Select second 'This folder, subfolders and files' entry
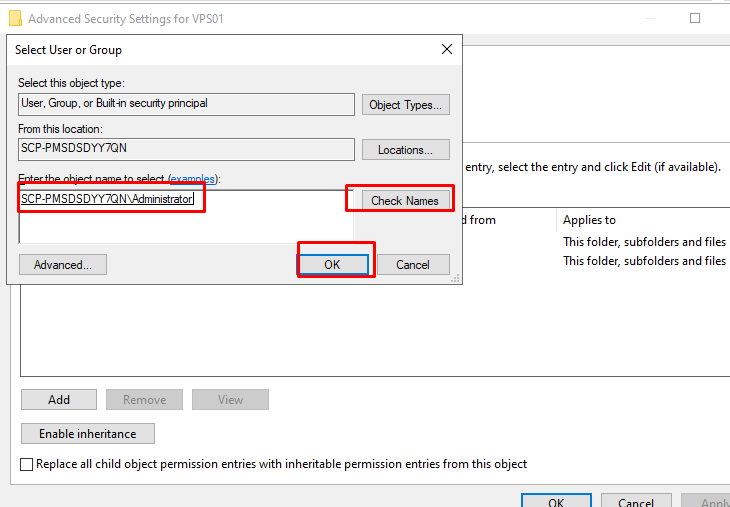The height and width of the screenshot is (507, 730). (x=644, y=260)
